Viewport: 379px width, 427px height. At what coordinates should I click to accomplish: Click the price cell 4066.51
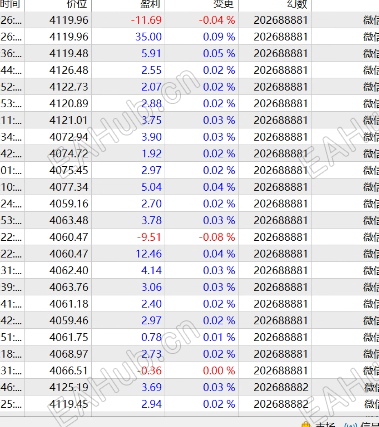click(x=69, y=371)
